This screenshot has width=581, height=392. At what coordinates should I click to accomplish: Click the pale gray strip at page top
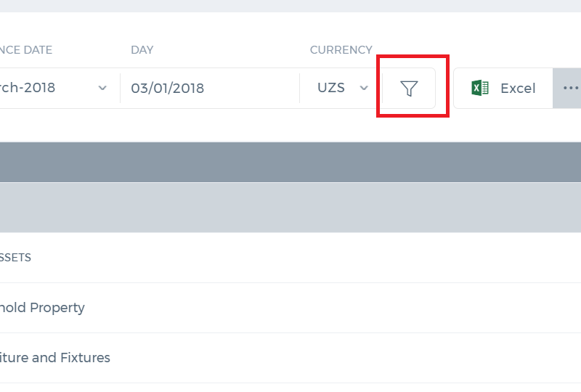coord(290,6)
